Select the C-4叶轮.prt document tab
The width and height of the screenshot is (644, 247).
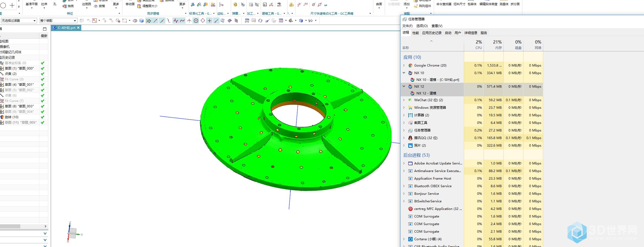click(x=66, y=28)
